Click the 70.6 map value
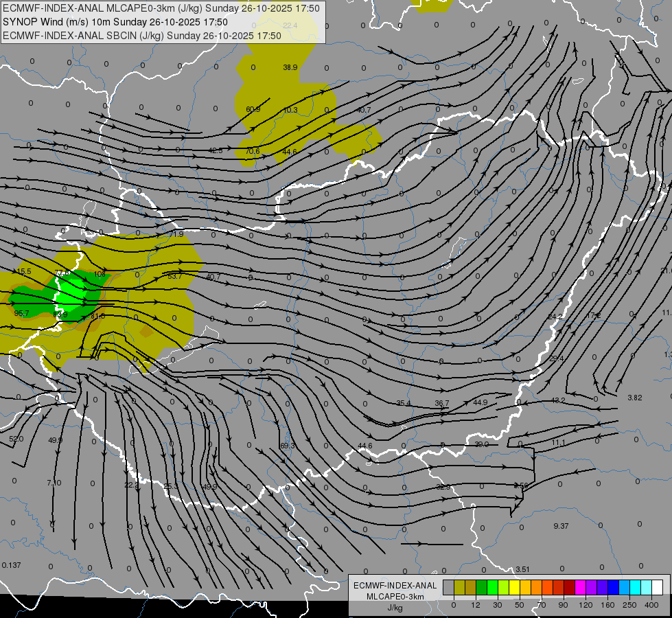Screen dimensions: 672x618 [x=253, y=151]
